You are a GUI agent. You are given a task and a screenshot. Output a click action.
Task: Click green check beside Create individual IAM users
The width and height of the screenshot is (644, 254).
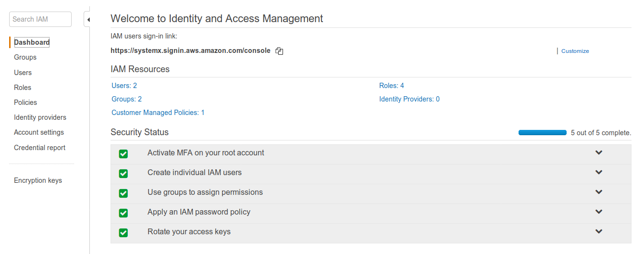point(123,174)
